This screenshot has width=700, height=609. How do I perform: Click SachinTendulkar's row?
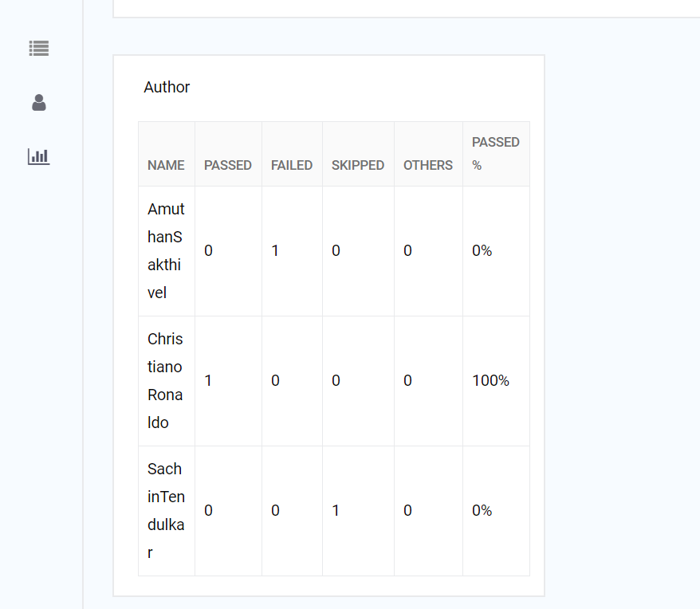click(165, 510)
